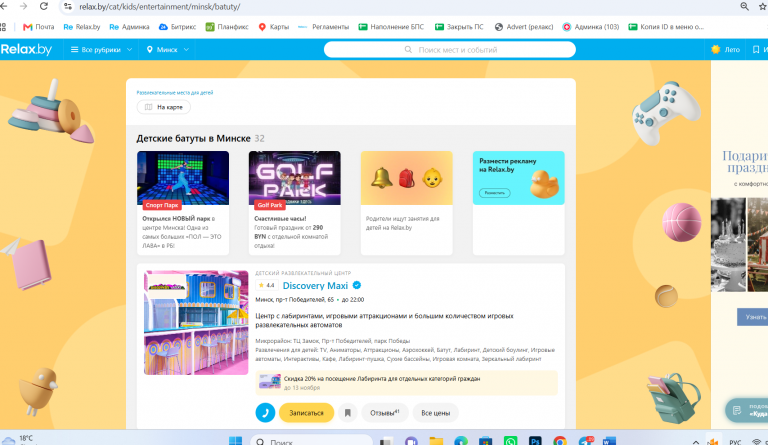Image resolution: width=768 pixels, height=445 pixels.
Task: Click the Поиск мест и событий search field
Action: click(x=450, y=49)
